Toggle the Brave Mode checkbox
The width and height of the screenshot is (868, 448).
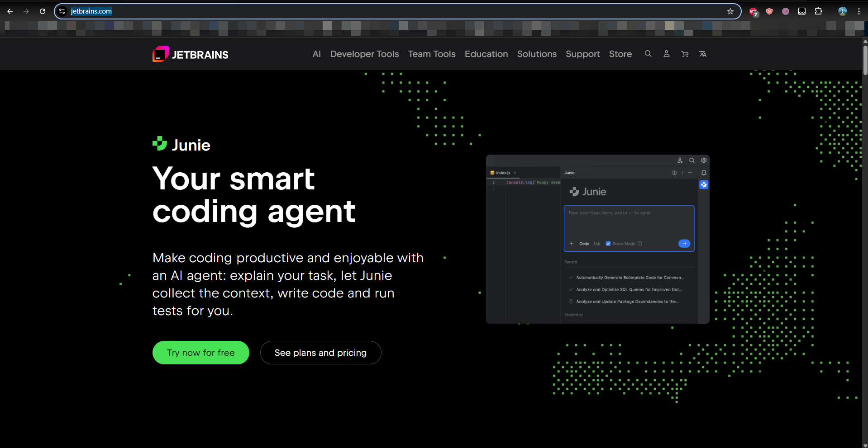click(x=608, y=244)
